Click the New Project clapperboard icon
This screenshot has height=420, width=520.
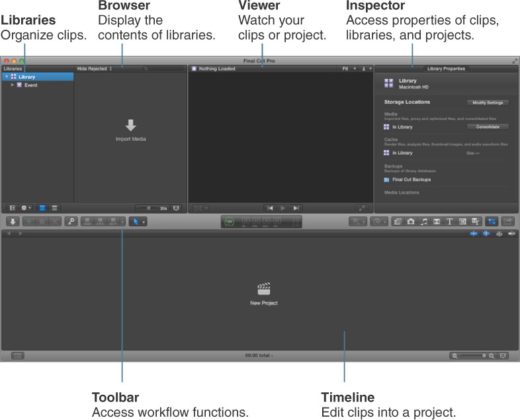pyautogui.click(x=264, y=289)
